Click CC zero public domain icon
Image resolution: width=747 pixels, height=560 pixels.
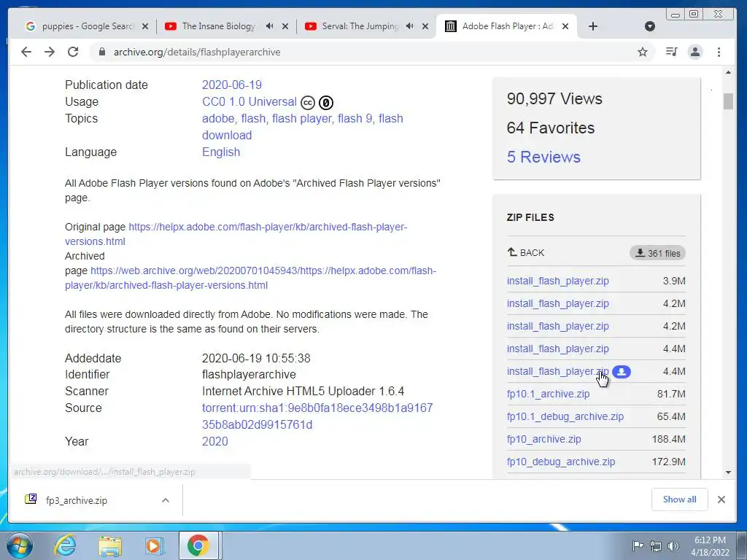tap(326, 102)
